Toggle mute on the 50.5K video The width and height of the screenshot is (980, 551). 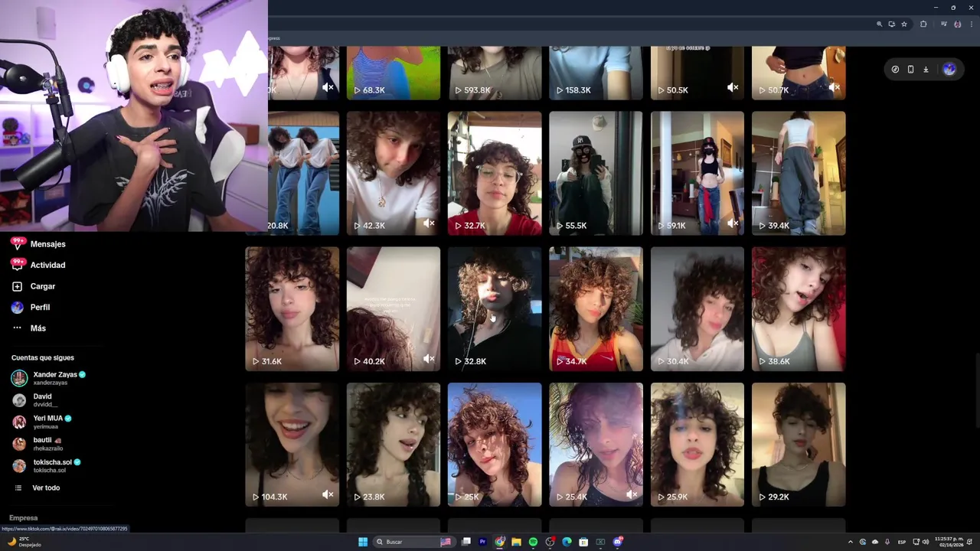tap(733, 88)
